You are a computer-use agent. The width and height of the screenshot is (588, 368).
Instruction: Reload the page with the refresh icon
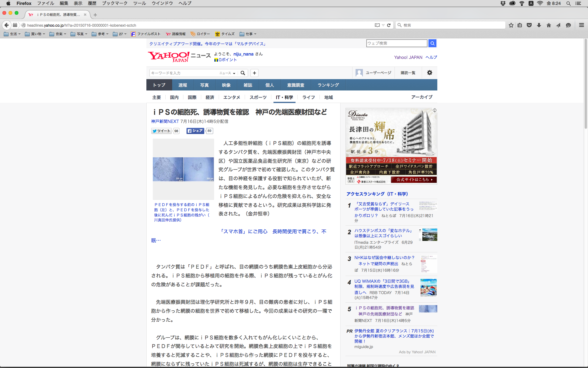pyautogui.click(x=389, y=25)
